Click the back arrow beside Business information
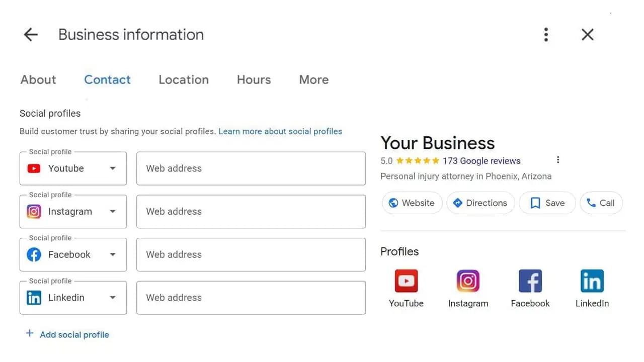The height and width of the screenshot is (362, 644). pos(30,34)
